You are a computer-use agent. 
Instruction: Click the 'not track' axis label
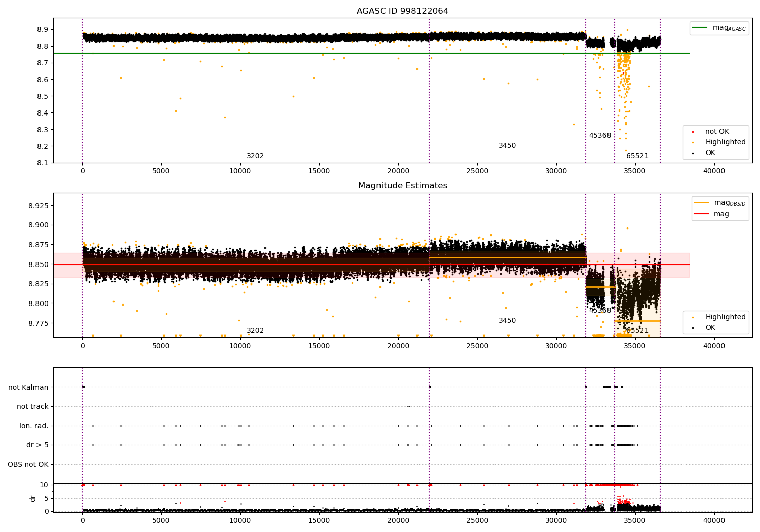click(x=32, y=407)
